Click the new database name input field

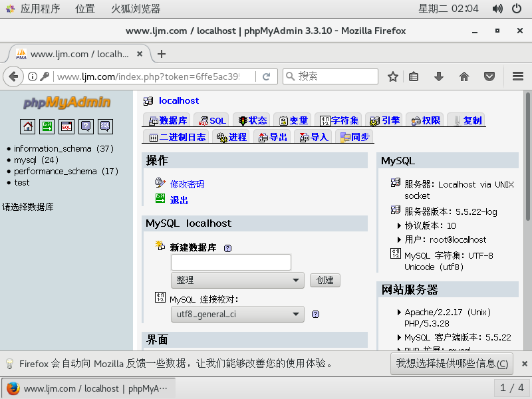(x=231, y=262)
